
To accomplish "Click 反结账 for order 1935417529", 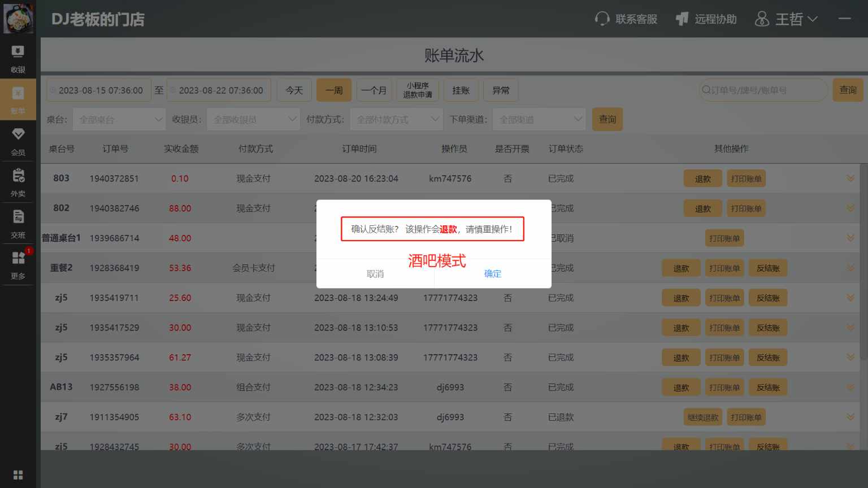I will pyautogui.click(x=768, y=328).
